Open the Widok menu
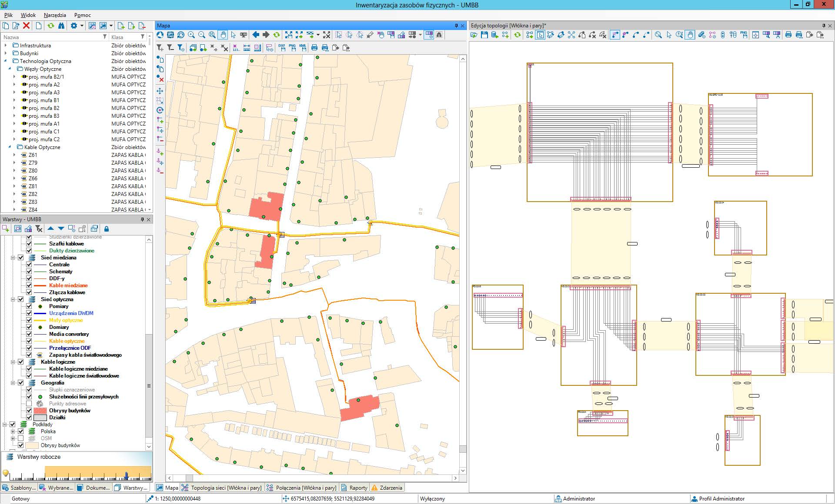The height and width of the screenshot is (504, 835). pos(28,15)
